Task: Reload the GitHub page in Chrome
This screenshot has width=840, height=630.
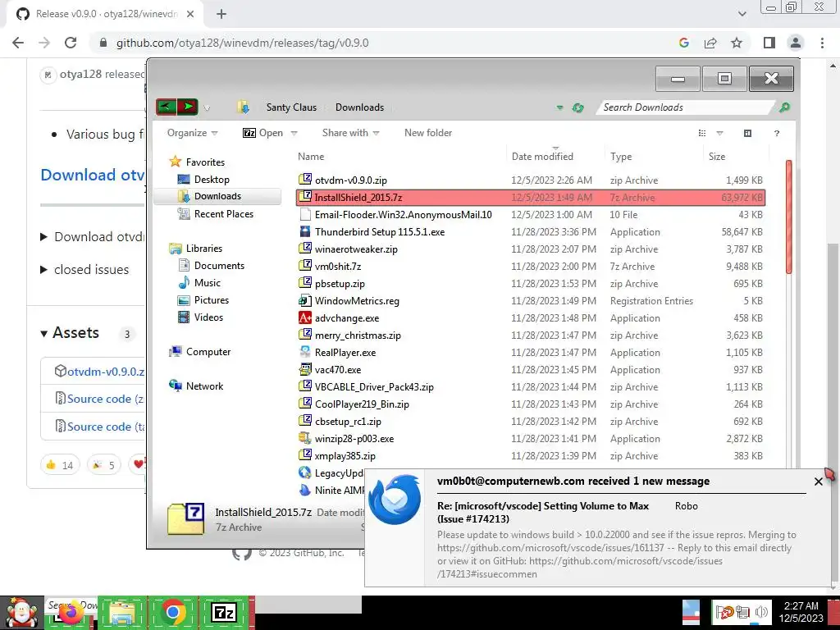Action: click(71, 43)
